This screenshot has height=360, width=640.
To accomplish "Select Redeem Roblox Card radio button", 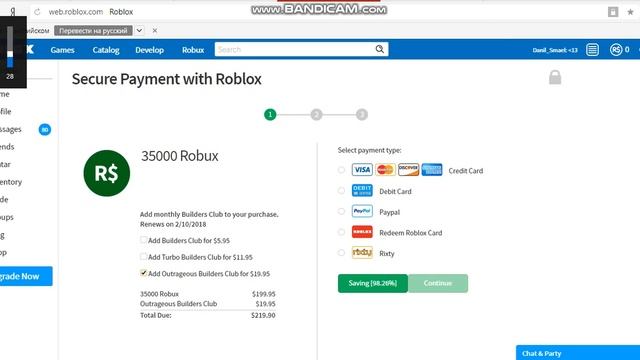I will [x=341, y=232].
